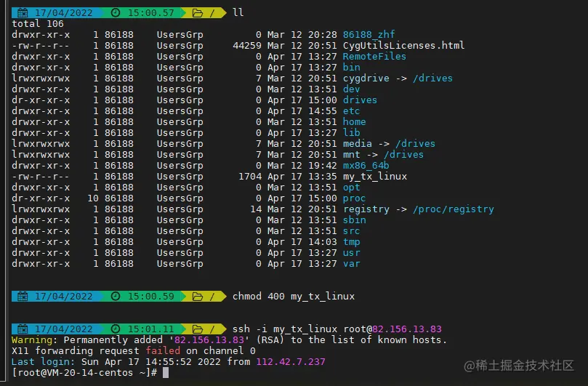
Task: Click the folder icon in the chmod prompt
Action: click(x=197, y=297)
